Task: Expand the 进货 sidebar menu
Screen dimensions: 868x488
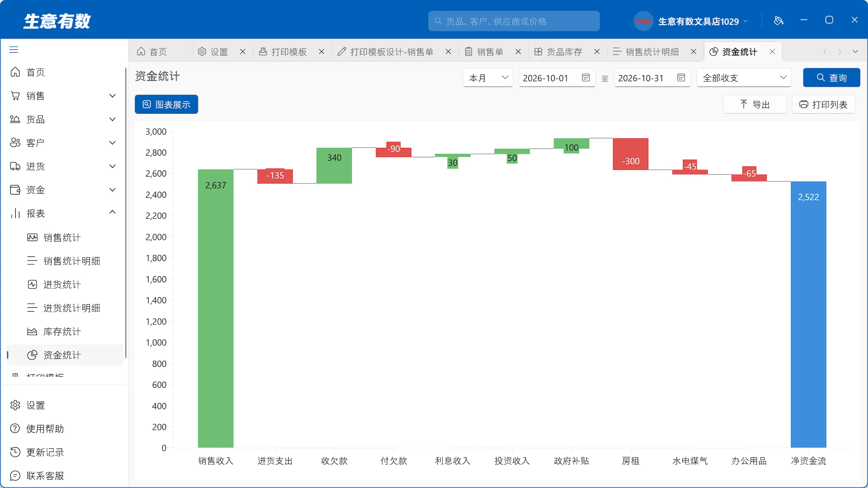Action: (x=64, y=166)
